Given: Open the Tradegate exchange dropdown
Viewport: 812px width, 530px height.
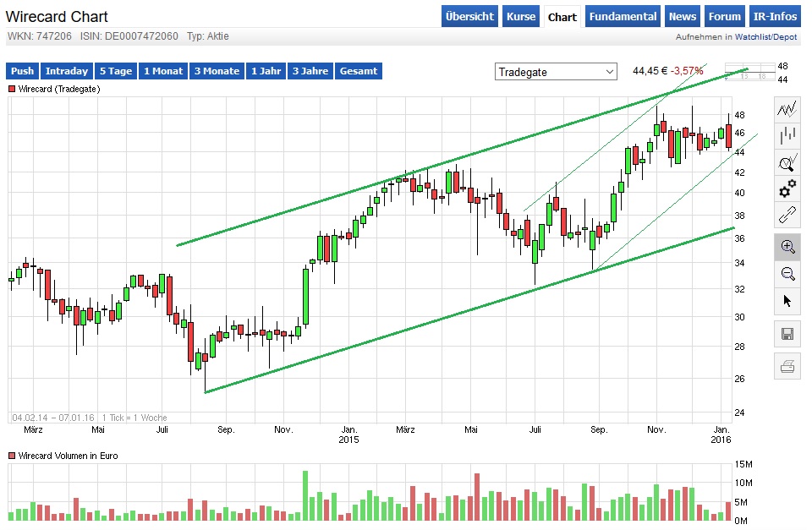Looking at the screenshot, I should click(556, 72).
